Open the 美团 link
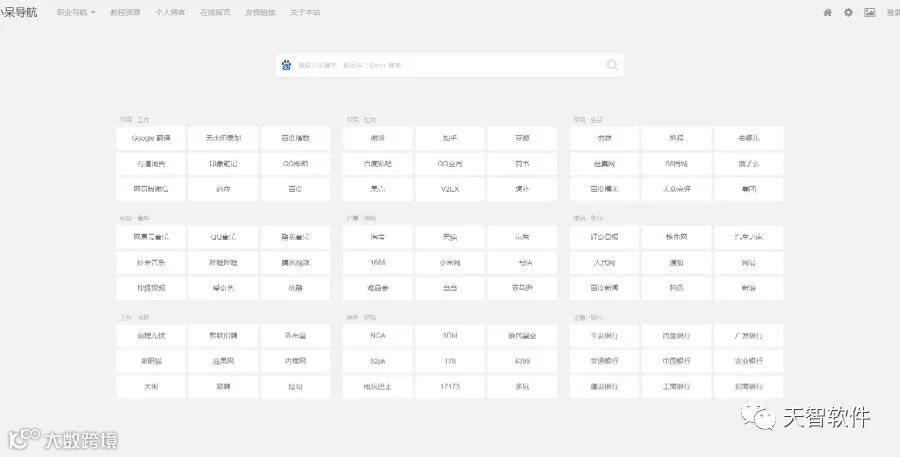The height and width of the screenshot is (457, 900). [x=748, y=189]
